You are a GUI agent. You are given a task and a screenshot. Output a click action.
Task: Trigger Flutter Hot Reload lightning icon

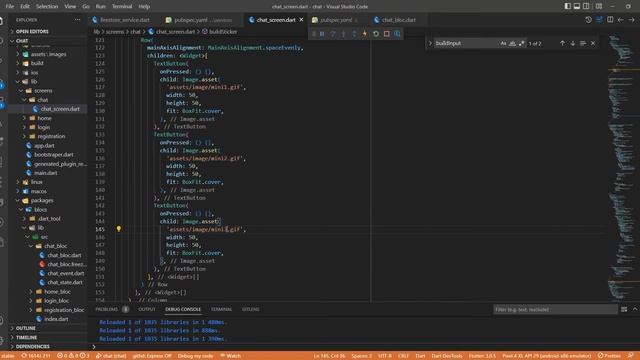[365, 34]
